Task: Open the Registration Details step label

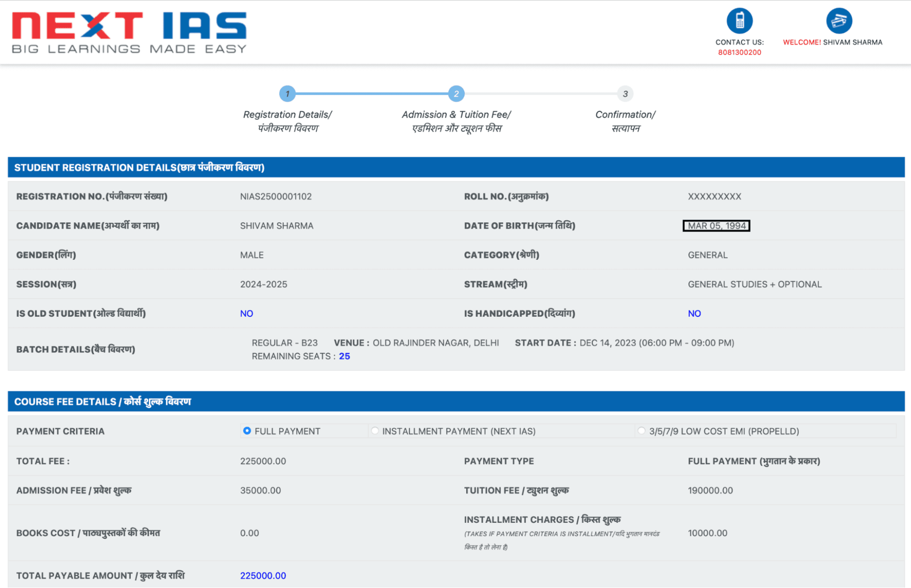Action: coord(288,121)
